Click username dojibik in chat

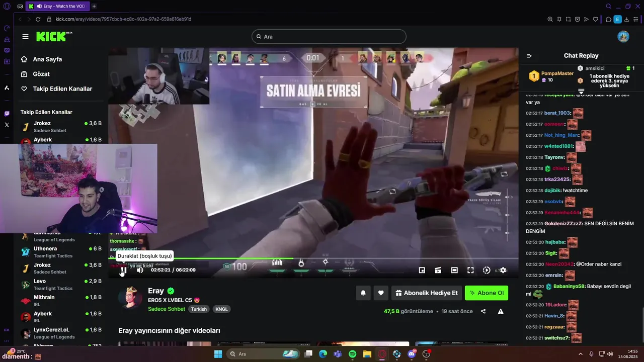tap(552, 191)
